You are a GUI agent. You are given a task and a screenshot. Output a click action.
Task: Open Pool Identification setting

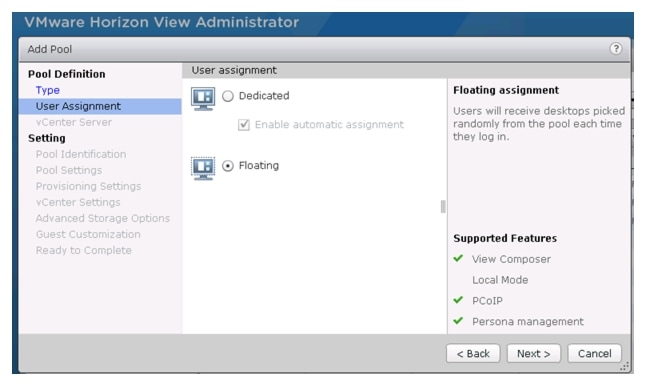click(81, 154)
